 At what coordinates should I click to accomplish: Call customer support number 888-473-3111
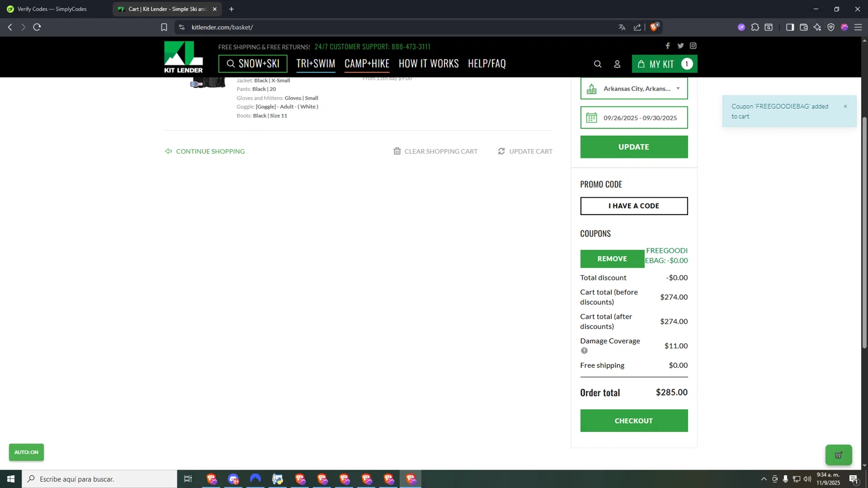click(x=411, y=46)
